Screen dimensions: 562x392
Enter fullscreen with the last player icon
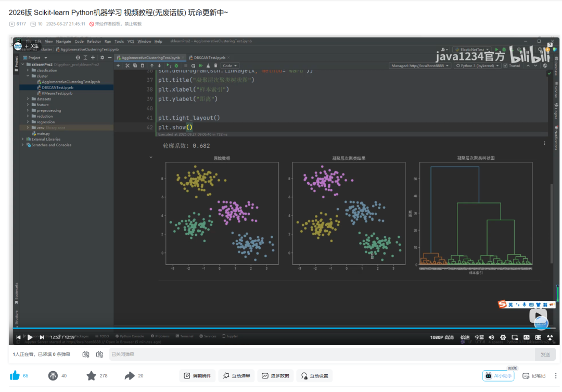pos(550,337)
